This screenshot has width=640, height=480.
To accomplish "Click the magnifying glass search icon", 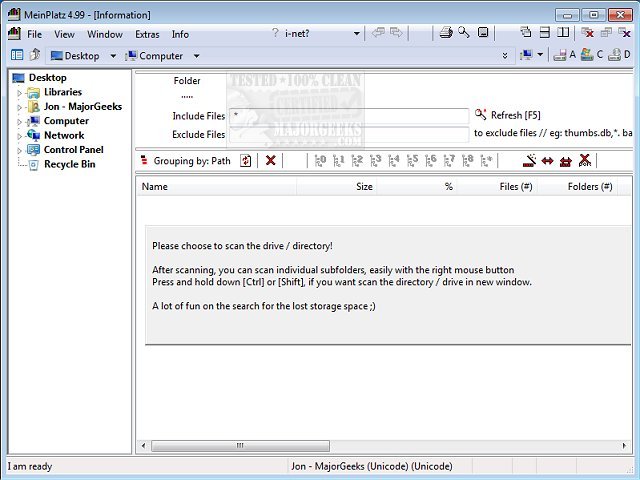I will tap(464, 34).
